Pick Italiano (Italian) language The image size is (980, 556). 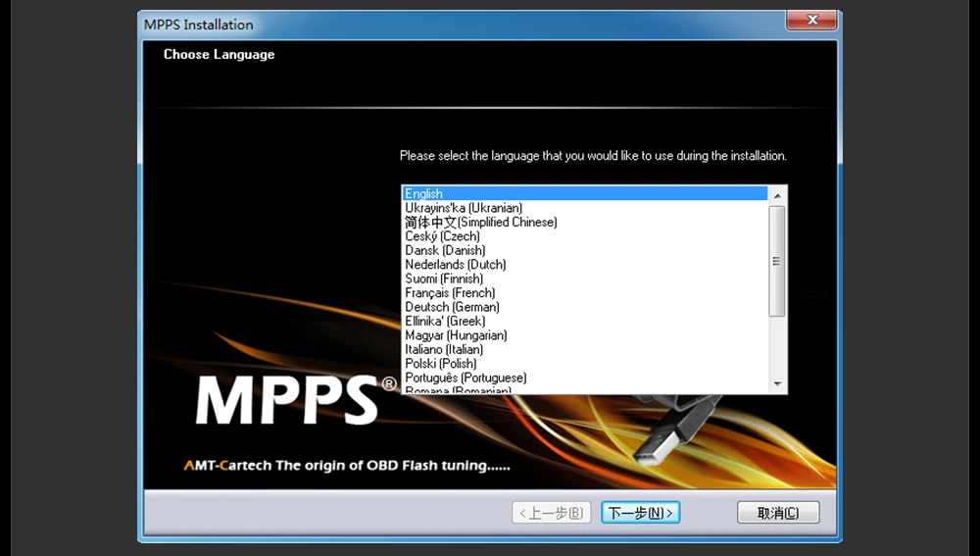pyautogui.click(x=585, y=350)
